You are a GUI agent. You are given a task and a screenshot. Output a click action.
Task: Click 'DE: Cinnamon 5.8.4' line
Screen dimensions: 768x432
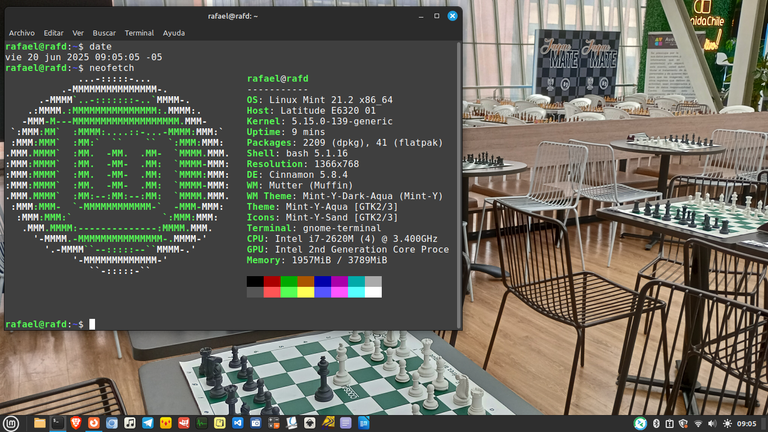tap(297, 175)
